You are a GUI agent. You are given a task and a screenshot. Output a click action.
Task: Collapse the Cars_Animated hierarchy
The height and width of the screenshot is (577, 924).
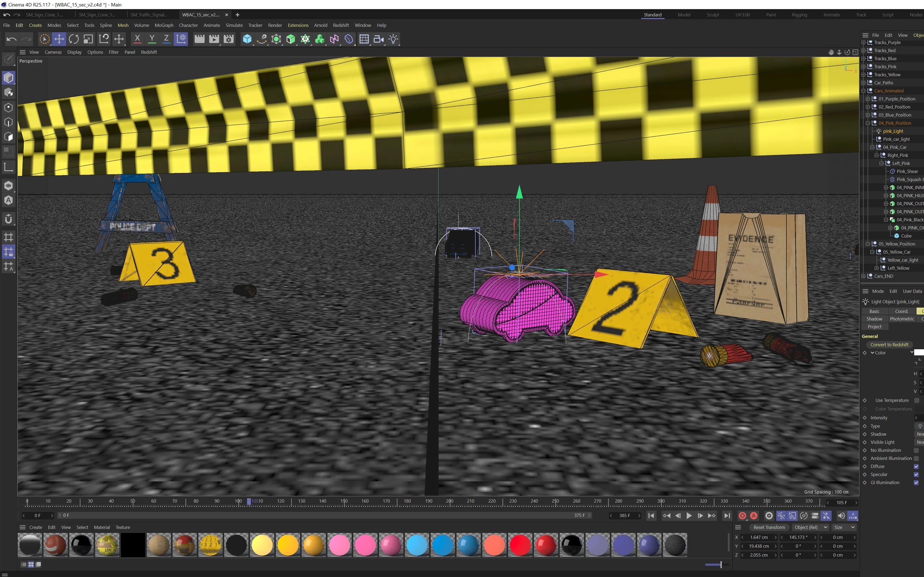click(x=864, y=91)
